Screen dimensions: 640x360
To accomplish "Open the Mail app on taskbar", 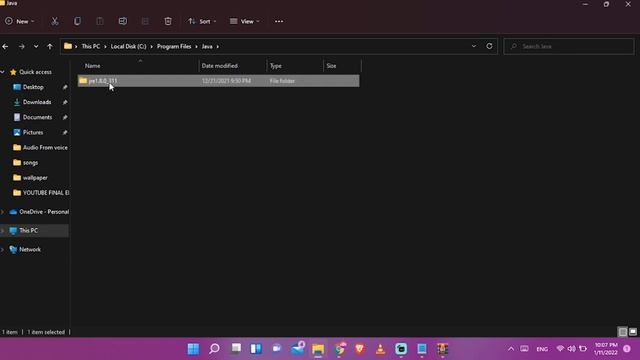I will [298, 349].
